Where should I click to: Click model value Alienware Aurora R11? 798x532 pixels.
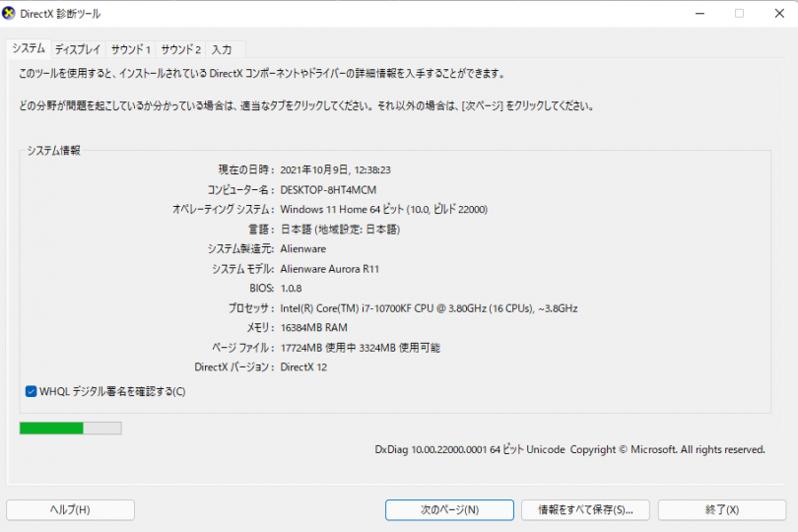pos(329,269)
